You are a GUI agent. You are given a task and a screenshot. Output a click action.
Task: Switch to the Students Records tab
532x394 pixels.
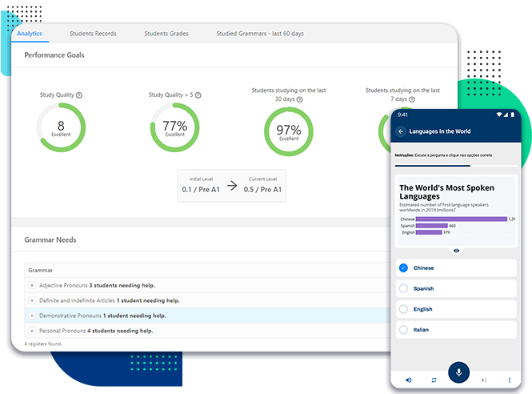(x=93, y=34)
